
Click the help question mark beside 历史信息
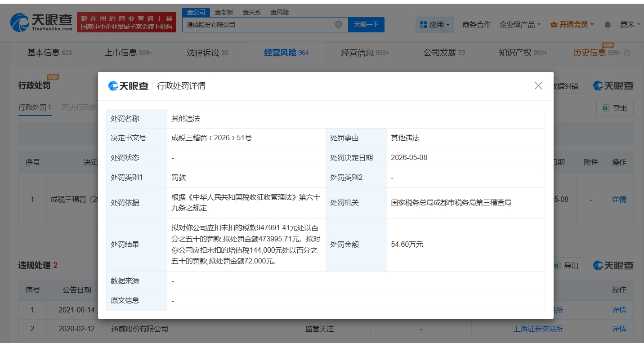pyautogui.click(x=627, y=53)
